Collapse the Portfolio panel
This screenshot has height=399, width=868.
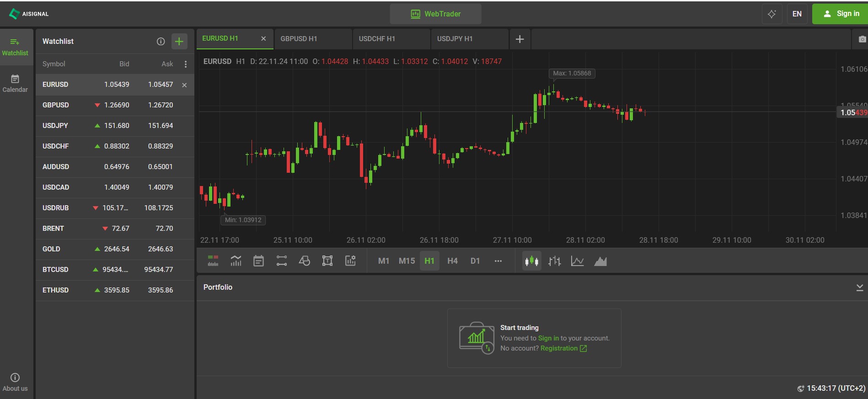tap(860, 287)
